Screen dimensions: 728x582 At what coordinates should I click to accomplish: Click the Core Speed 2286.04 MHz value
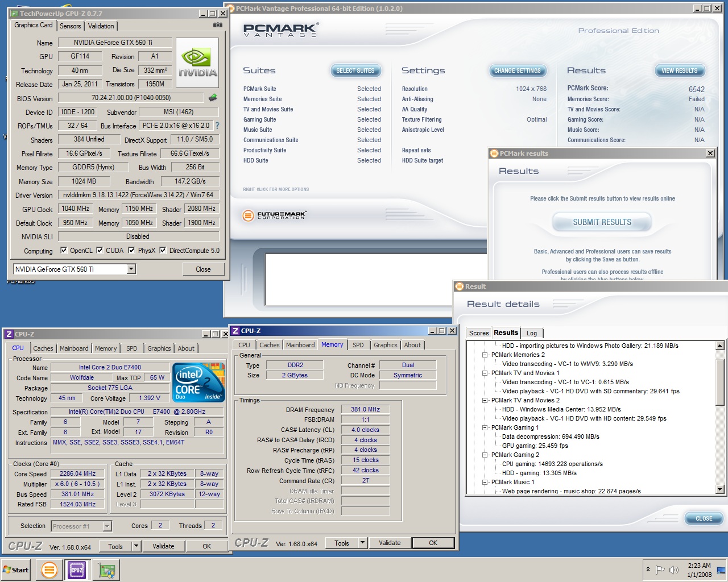pyautogui.click(x=78, y=473)
